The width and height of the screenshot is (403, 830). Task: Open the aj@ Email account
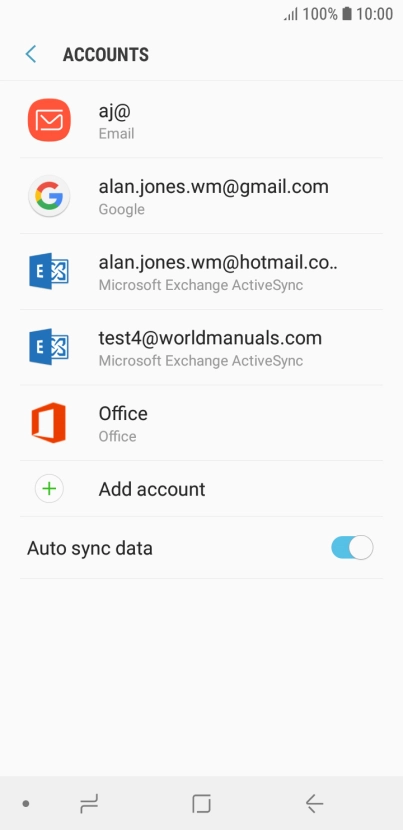[201, 120]
